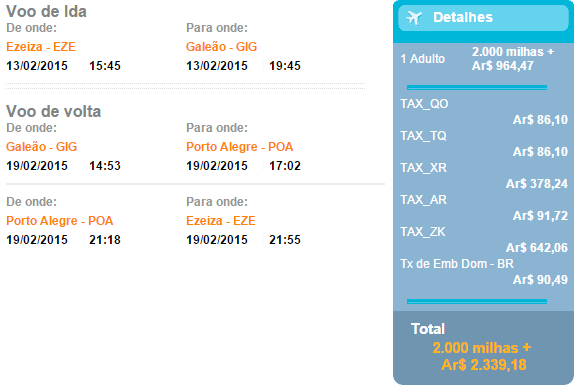This screenshot has width=575, height=385.
Task: Select the Tx de Emb Dom - BR row
Action: 484,272
